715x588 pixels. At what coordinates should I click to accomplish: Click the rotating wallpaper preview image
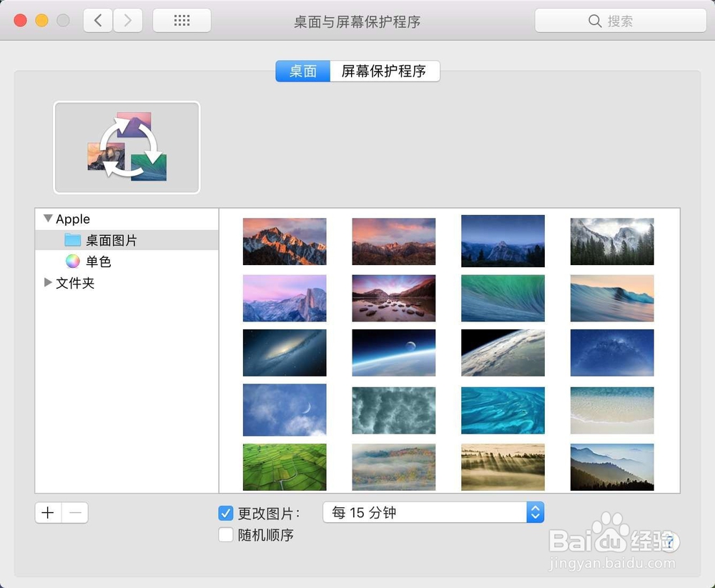pos(127,147)
